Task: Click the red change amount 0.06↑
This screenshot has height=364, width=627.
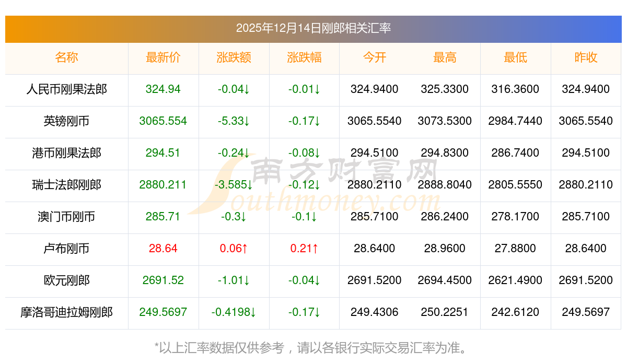Action: (234, 249)
